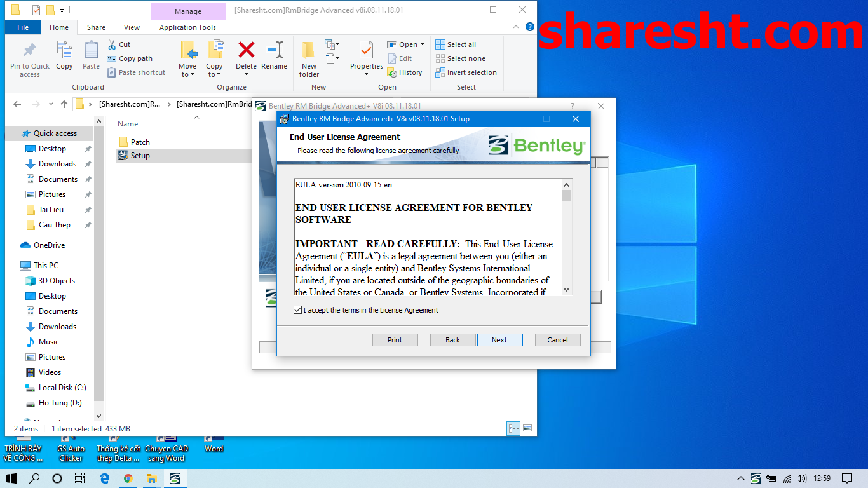Image resolution: width=868 pixels, height=488 pixels.
Task: Switch to the View ribbon tab
Action: (x=132, y=27)
